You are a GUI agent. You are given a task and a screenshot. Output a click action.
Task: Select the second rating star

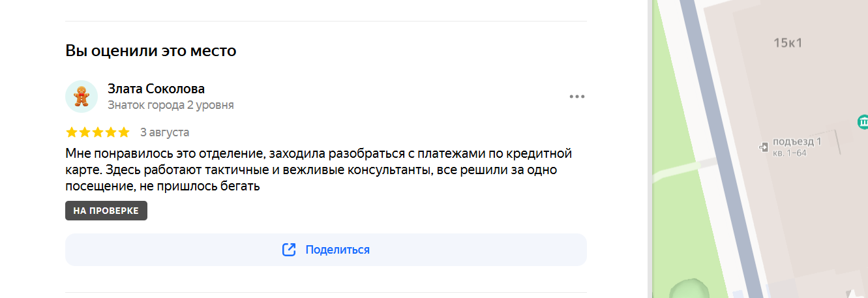[x=85, y=132]
